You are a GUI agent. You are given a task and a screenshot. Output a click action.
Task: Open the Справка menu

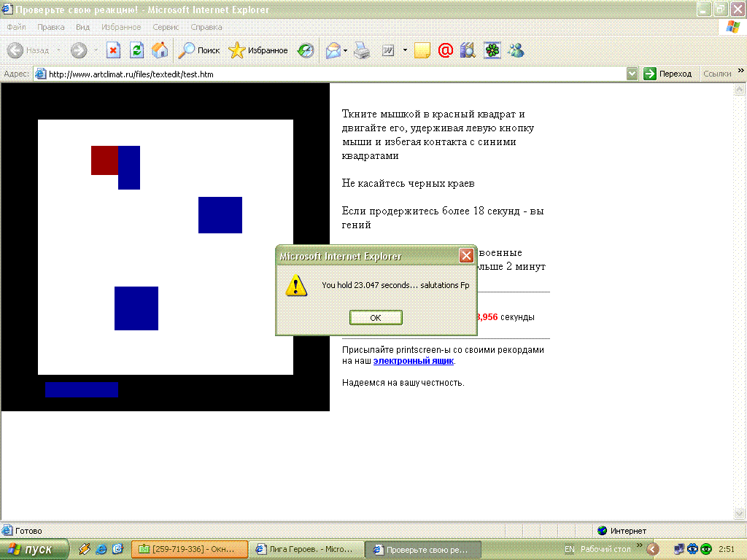coord(206,27)
